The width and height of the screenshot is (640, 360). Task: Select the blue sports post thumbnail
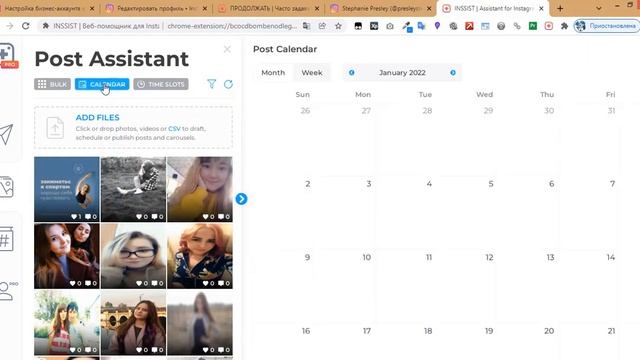point(67,189)
